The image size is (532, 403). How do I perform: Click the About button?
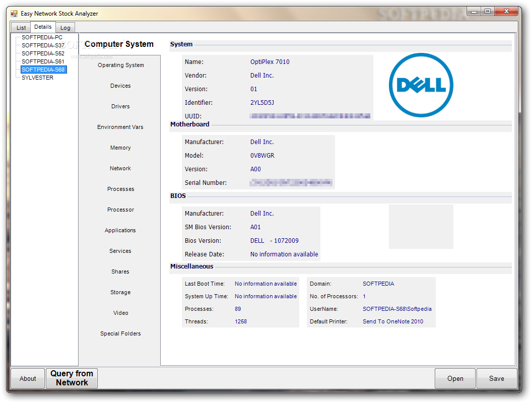[28, 379]
